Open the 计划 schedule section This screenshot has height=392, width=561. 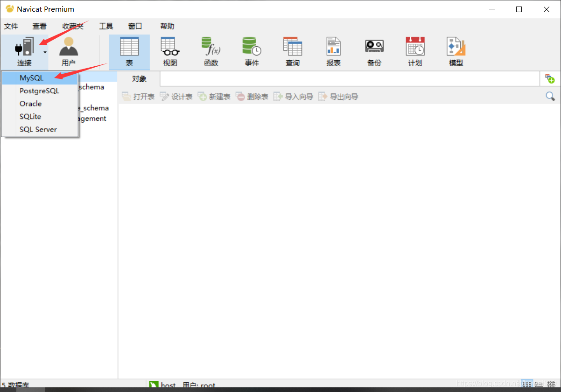click(x=415, y=51)
